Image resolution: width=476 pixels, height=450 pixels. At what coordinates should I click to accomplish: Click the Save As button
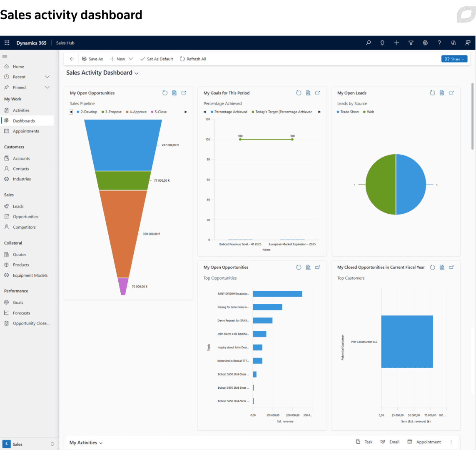click(92, 59)
